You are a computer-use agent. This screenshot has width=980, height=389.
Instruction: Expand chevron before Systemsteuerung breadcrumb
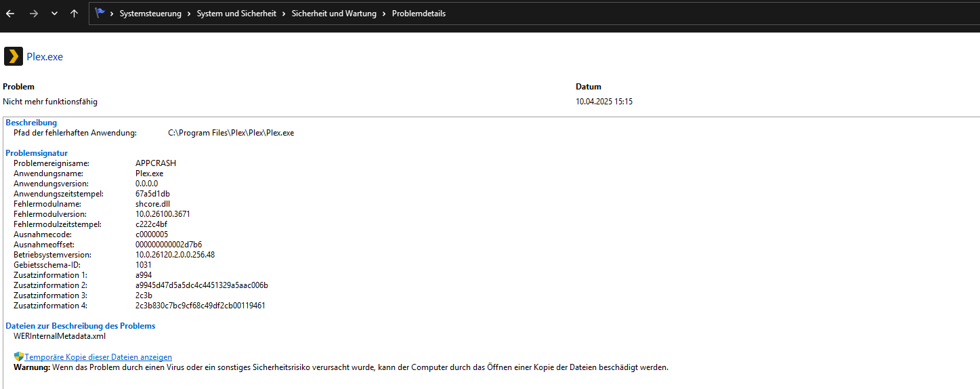point(112,14)
